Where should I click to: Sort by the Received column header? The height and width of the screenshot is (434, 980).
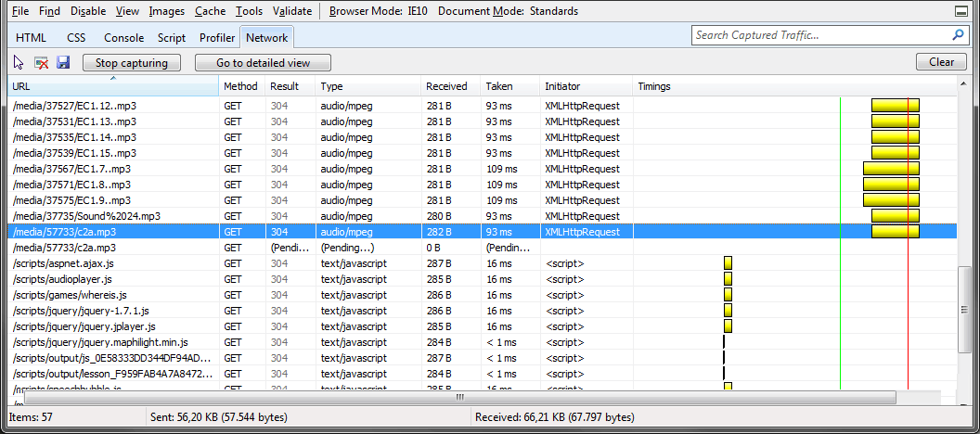[x=451, y=86]
